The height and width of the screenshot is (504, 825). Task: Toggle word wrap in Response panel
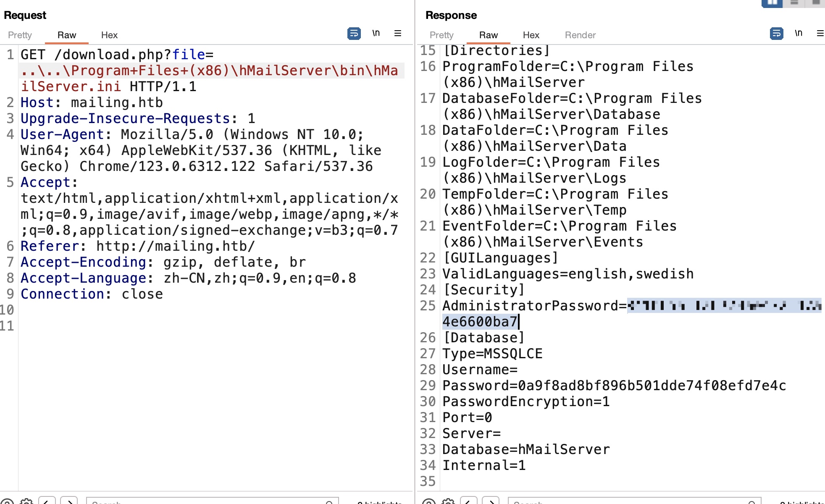776,33
